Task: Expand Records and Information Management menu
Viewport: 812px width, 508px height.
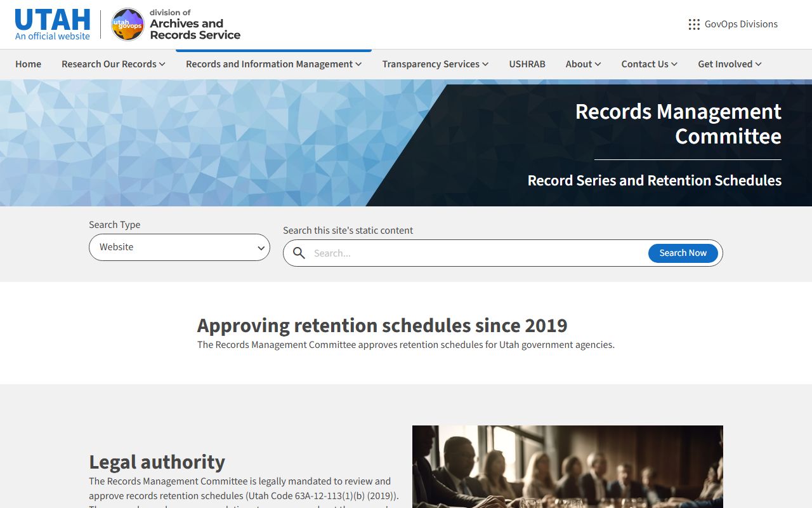Action: pos(274,64)
